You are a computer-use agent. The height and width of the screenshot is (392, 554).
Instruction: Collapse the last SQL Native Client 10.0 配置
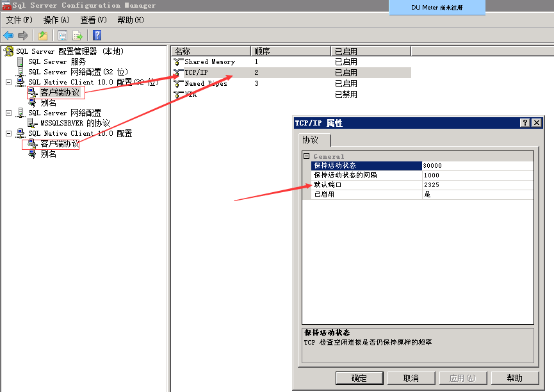(8, 134)
